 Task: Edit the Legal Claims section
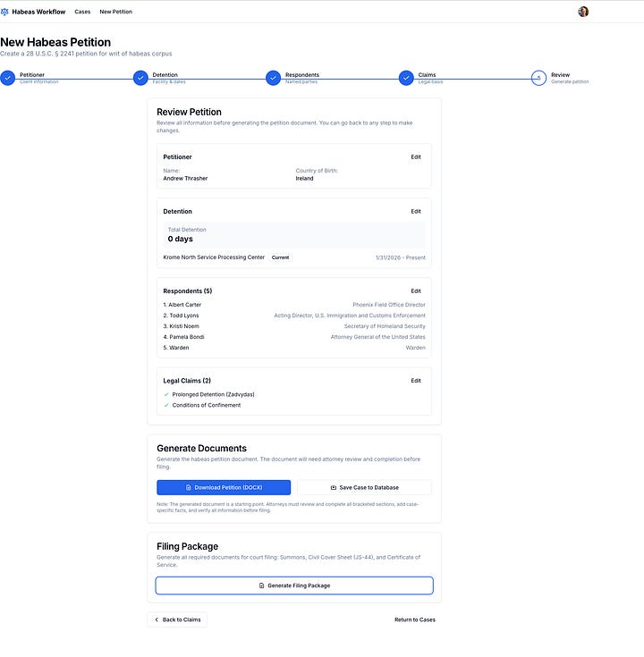416,381
